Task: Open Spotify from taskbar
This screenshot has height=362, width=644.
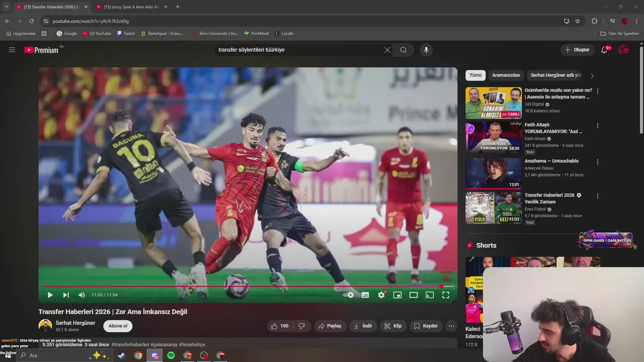Action: click(x=171, y=355)
